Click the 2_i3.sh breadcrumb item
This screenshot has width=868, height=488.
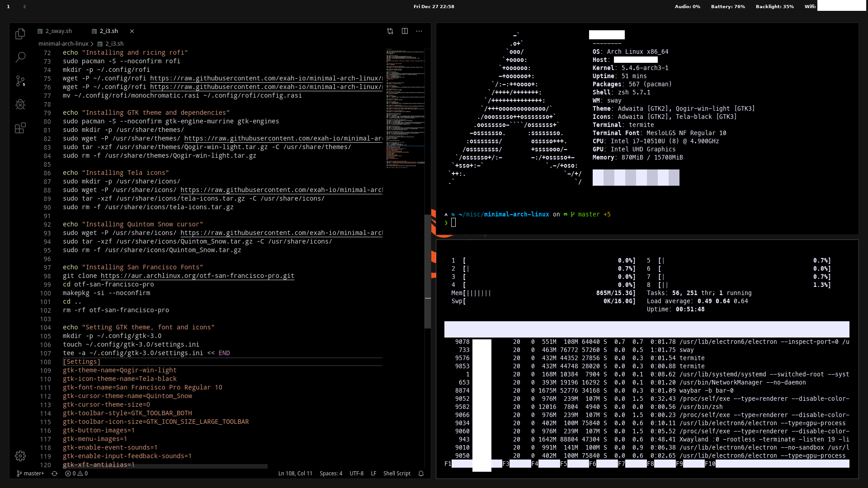[x=114, y=44]
